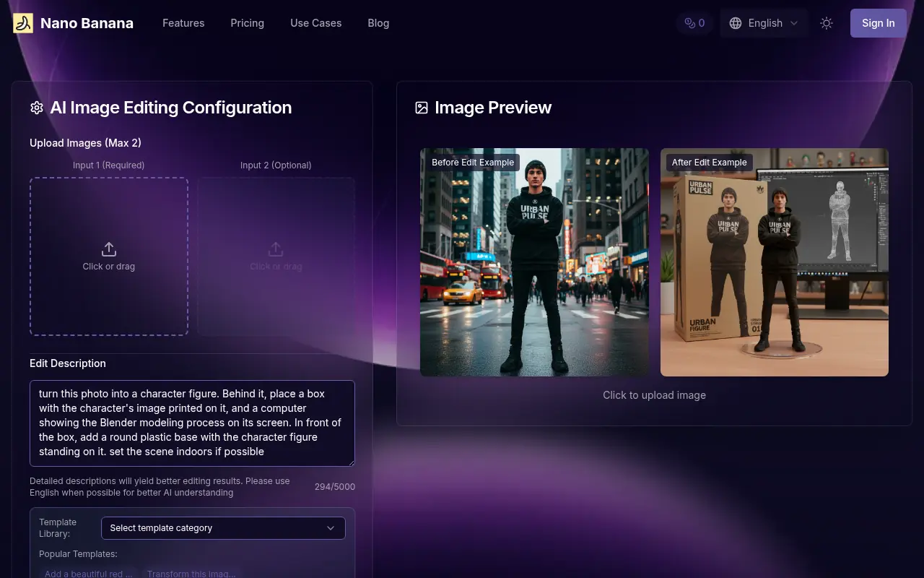Navigate to the Blog

[378, 23]
